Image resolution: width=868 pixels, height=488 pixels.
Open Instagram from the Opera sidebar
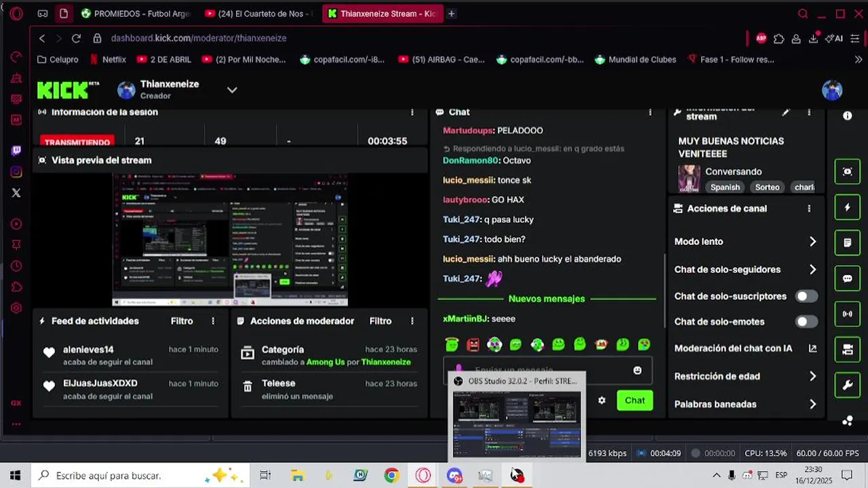[16, 172]
